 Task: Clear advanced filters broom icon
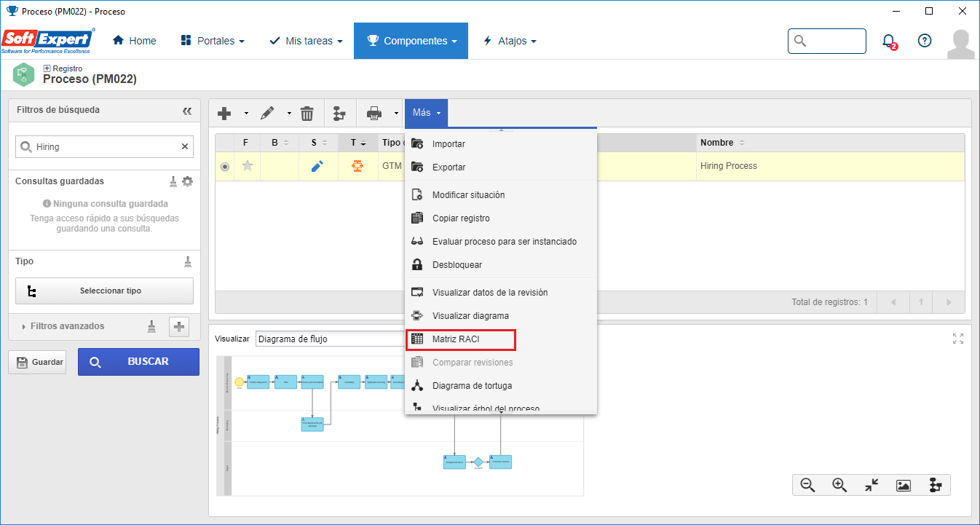click(x=151, y=327)
